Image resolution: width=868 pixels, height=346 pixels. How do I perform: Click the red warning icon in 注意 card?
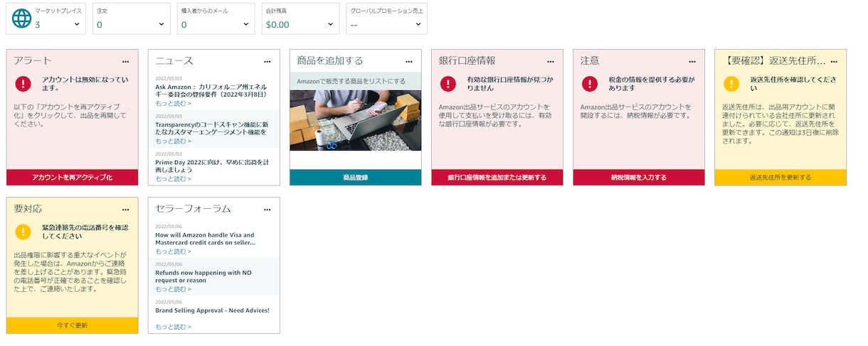pos(589,84)
